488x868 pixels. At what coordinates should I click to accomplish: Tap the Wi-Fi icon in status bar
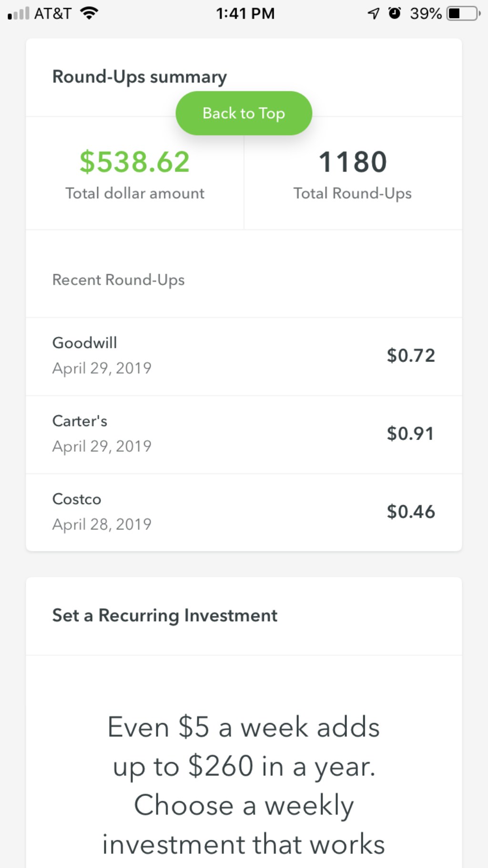coord(89,13)
